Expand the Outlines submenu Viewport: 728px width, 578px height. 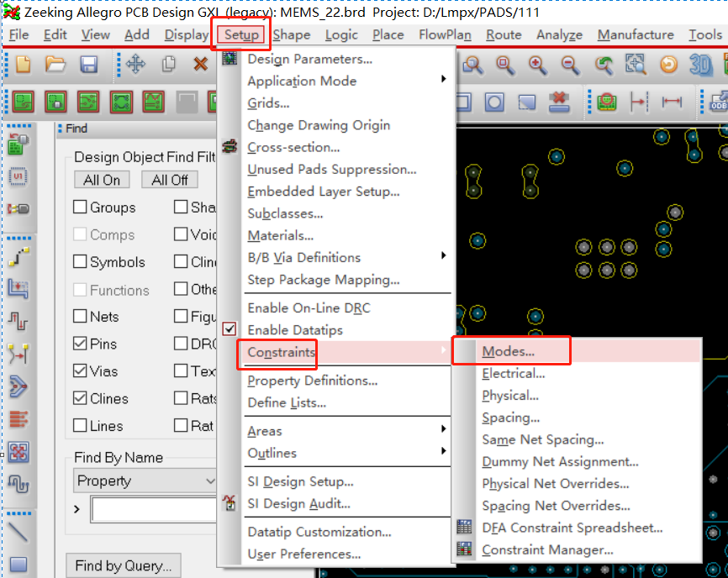[x=443, y=451]
